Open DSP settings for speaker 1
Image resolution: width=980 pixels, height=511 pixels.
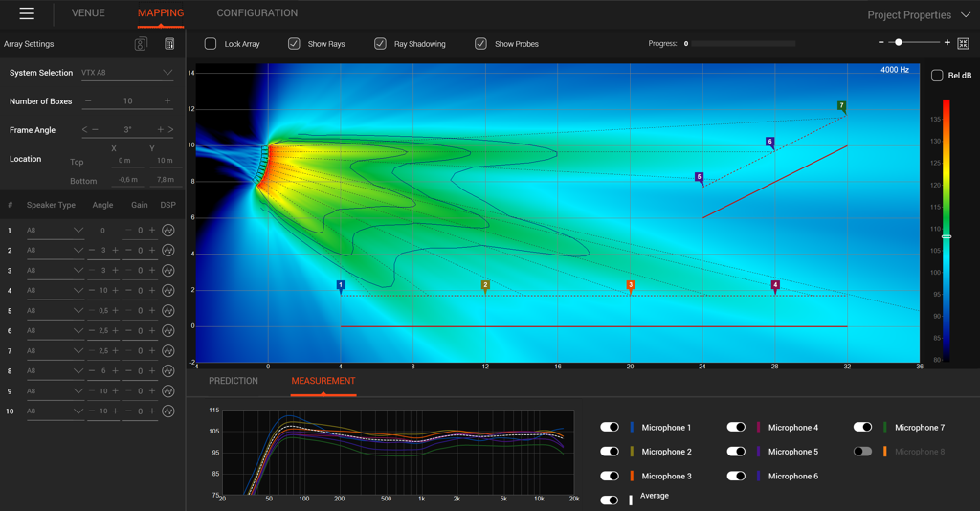click(x=168, y=231)
